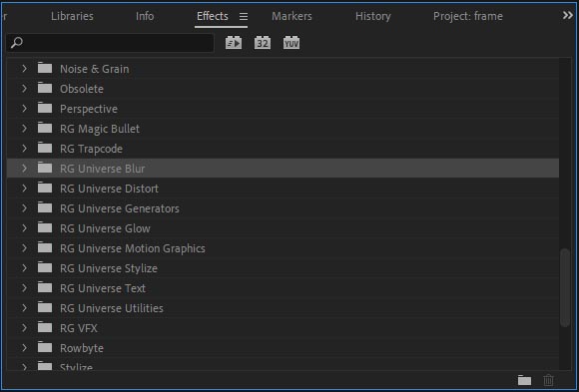Viewport: 579px width, 392px height.
Task: Click the effects list vertical scrollbar thumb
Action: 565,288
